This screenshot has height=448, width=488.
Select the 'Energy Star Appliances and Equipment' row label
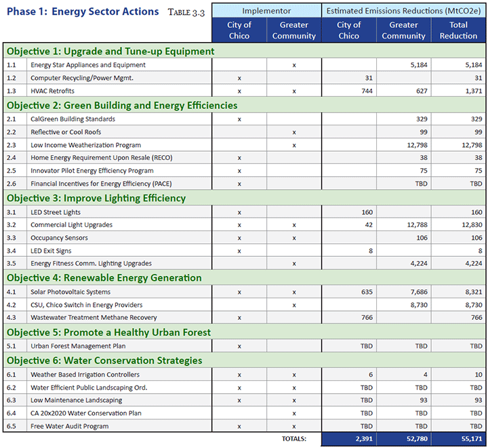click(x=88, y=65)
